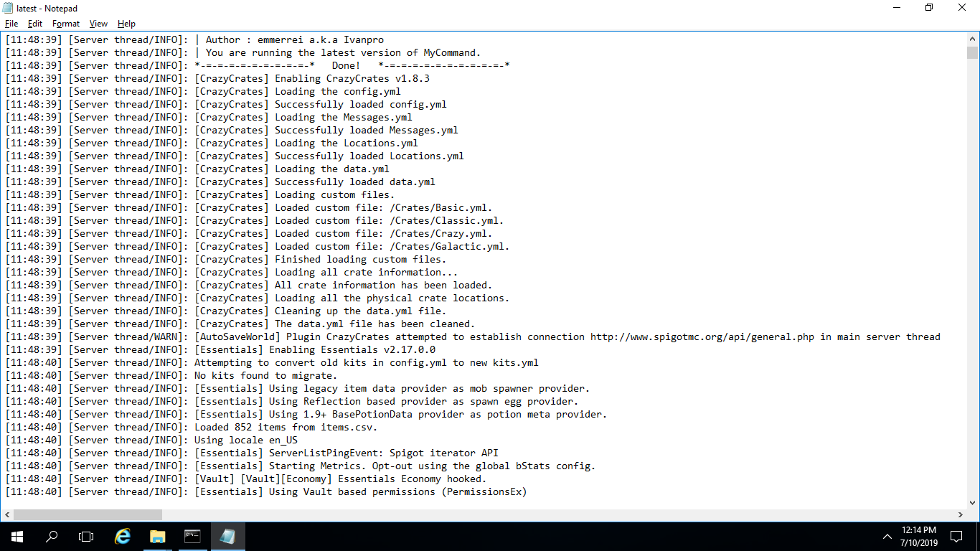980x551 pixels.
Task: Open the Help menu
Action: point(126,24)
